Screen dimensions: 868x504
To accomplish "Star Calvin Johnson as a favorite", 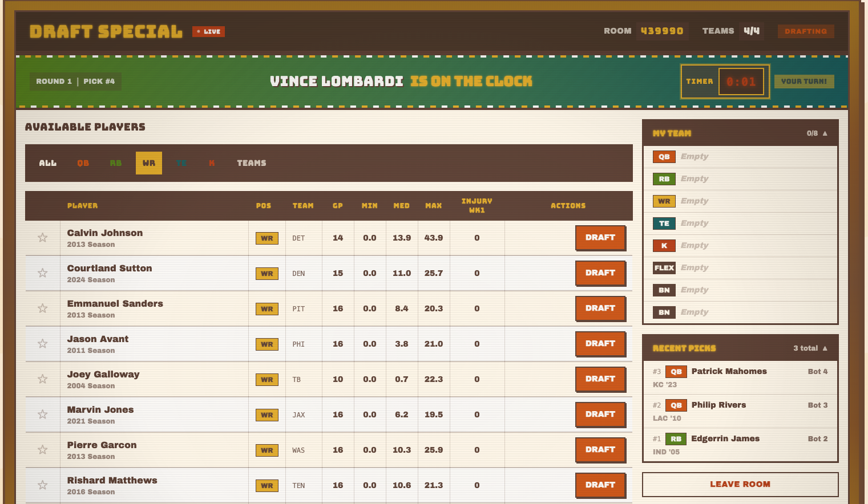I will (x=42, y=238).
